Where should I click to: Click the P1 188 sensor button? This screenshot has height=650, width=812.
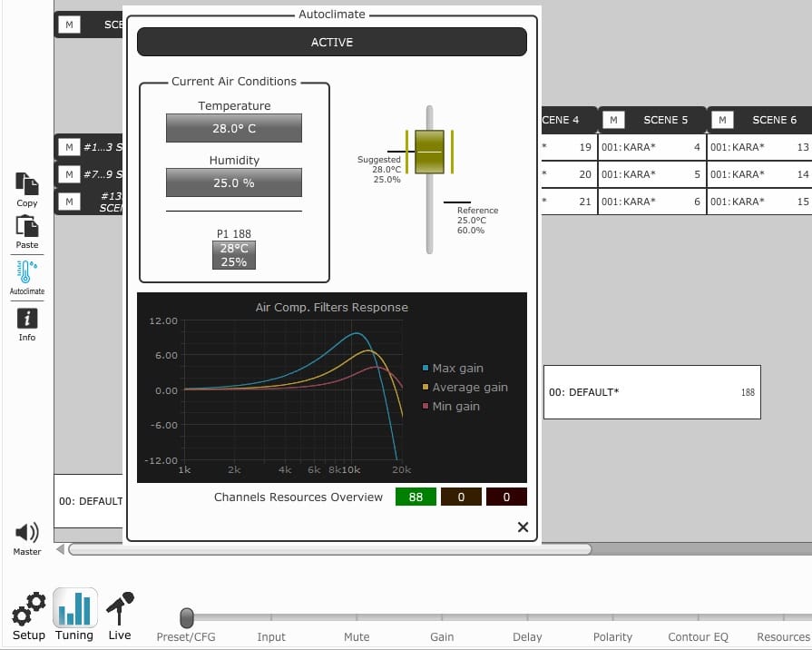[234, 255]
